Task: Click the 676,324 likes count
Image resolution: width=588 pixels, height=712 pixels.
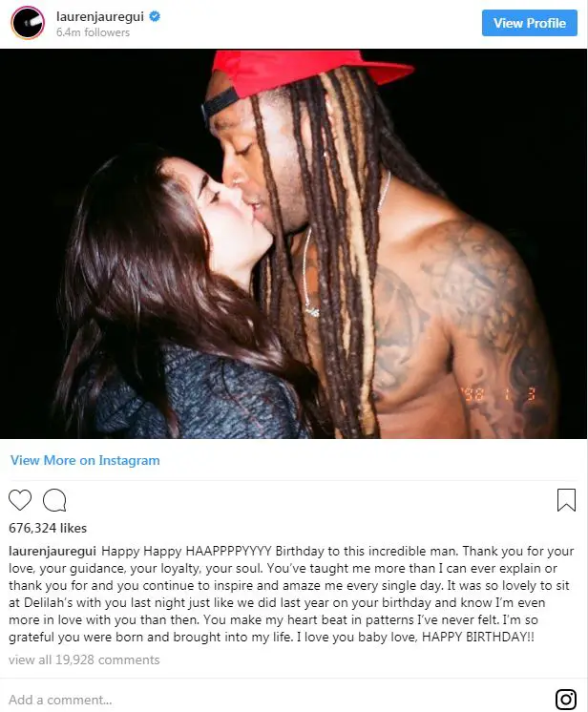Action: (x=48, y=528)
